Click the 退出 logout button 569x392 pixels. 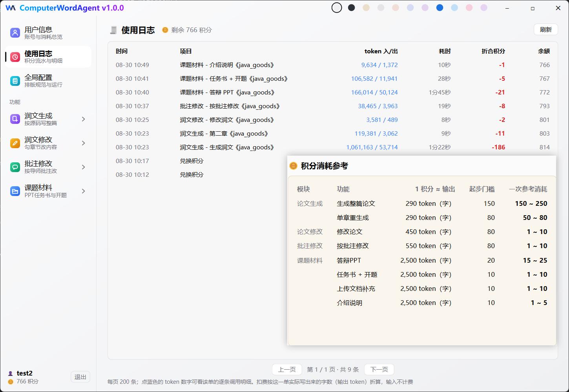tap(80, 377)
